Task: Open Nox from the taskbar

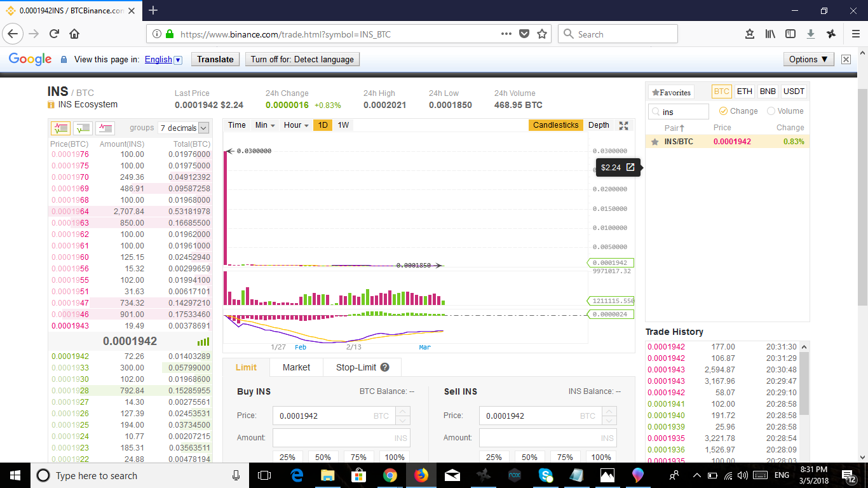Action: [515, 475]
